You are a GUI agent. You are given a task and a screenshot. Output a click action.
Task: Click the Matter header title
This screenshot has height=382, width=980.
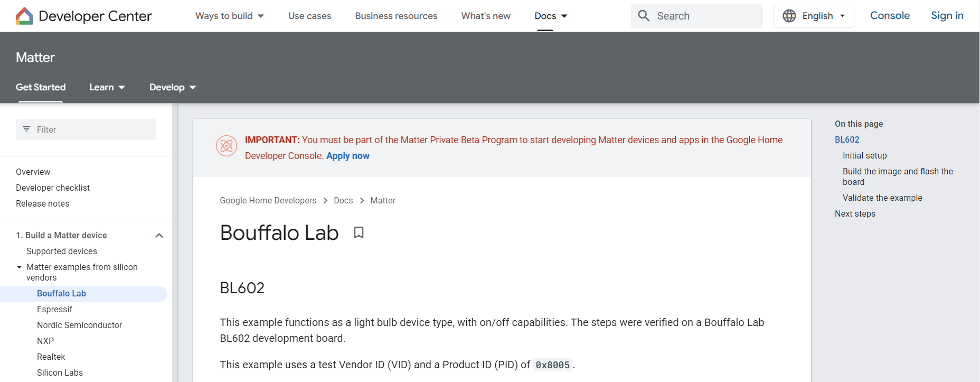coord(35,57)
